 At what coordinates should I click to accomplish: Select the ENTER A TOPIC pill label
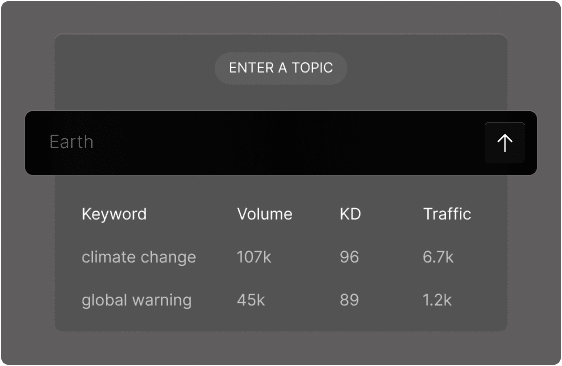pos(281,68)
